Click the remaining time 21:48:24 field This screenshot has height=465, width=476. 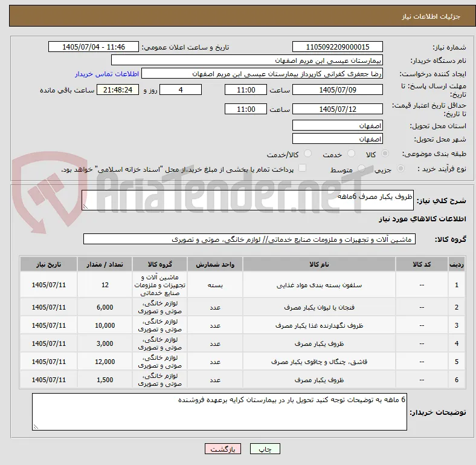118,89
